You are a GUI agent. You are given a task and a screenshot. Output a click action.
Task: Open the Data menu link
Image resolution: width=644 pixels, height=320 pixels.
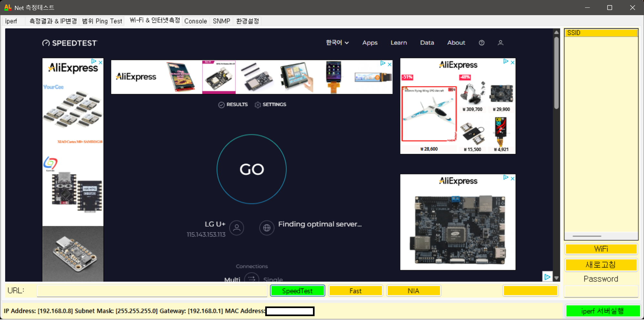pos(427,43)
